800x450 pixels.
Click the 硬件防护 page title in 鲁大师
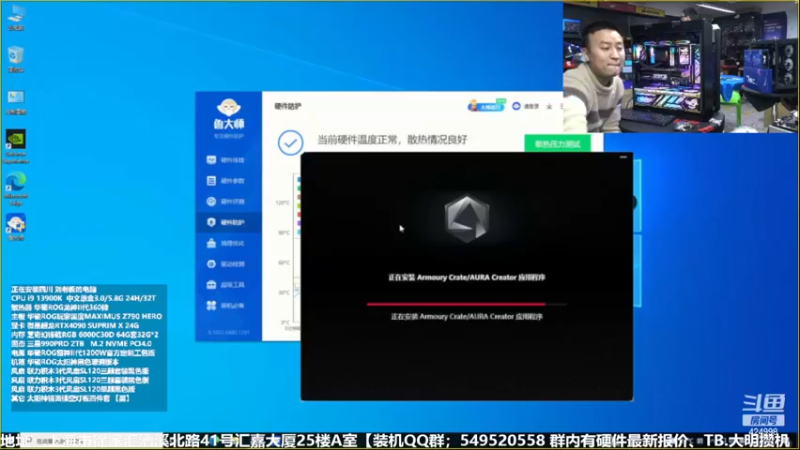288,106
